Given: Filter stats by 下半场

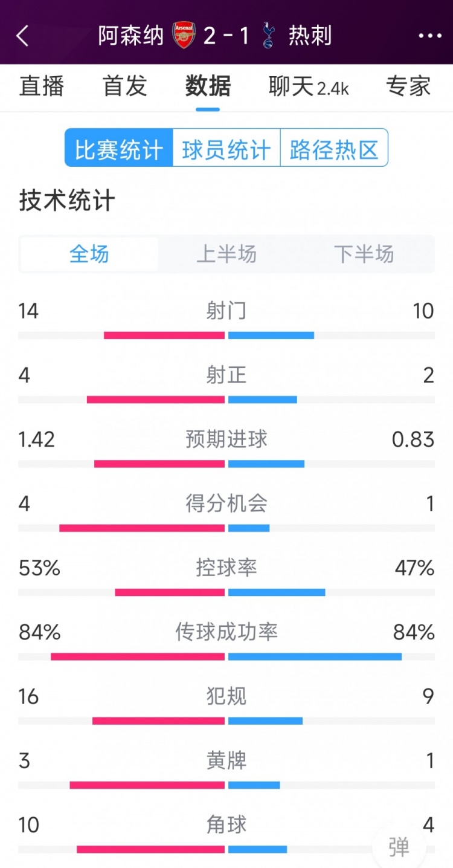Looking at the screenshot, I should point(364,254).
